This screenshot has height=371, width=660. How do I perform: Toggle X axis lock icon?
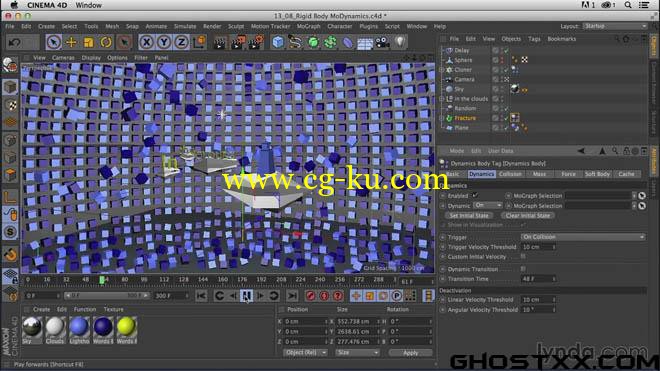[x=146, y=42]
